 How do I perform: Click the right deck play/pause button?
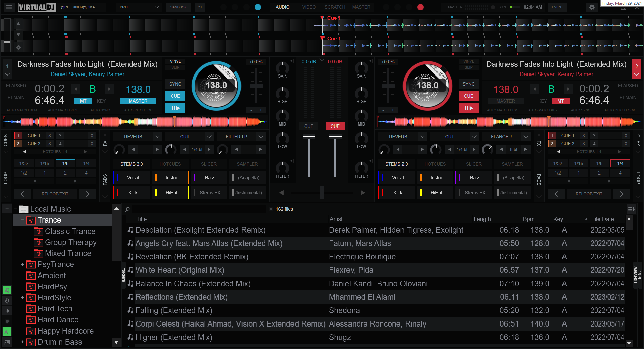click(x=469, y=108)
